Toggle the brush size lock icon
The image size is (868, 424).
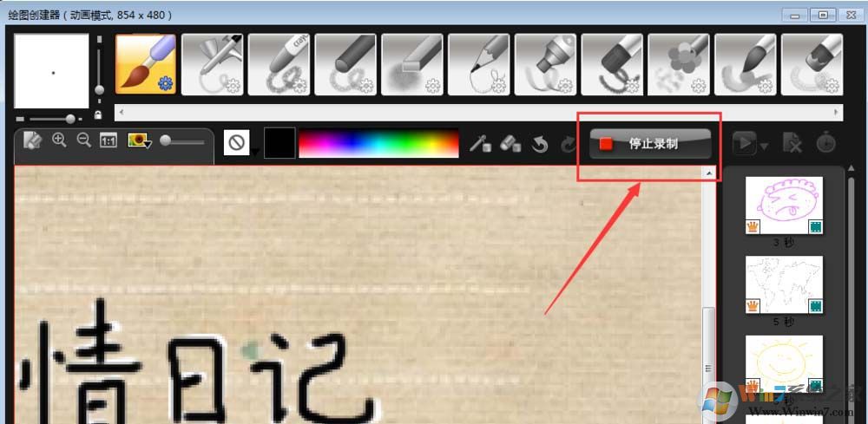point(97,115)
